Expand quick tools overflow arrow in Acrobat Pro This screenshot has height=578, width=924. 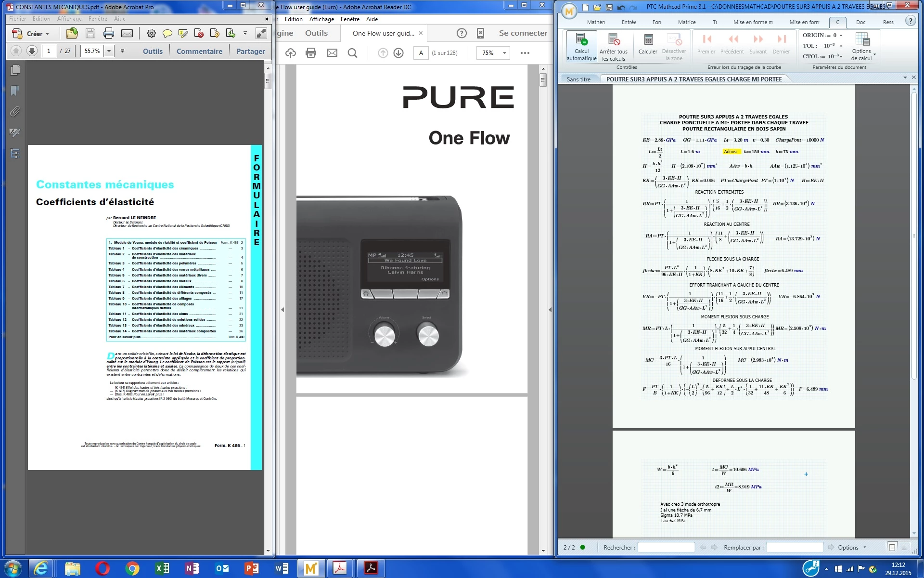point(245,33)
